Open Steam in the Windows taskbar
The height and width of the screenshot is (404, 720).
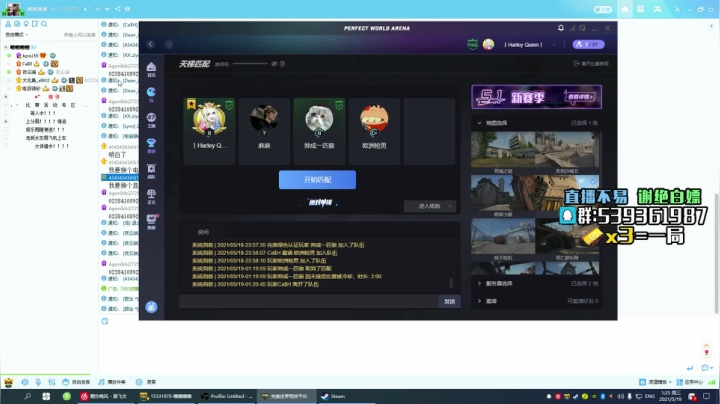pos(333,396)
